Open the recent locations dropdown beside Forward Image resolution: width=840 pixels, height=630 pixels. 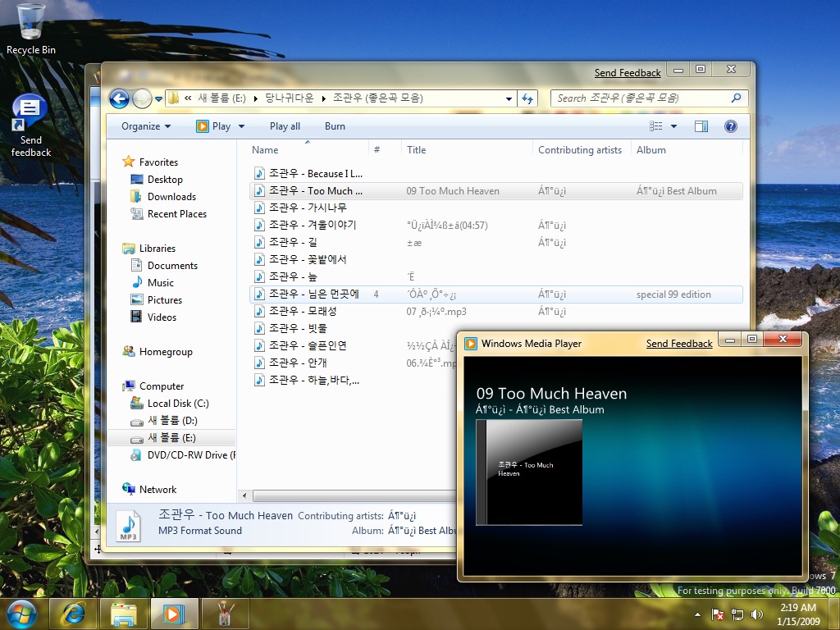(158, 99)
